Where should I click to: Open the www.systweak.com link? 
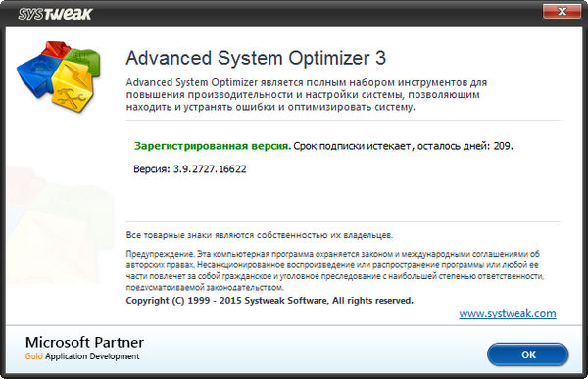(x=508, y=313)
